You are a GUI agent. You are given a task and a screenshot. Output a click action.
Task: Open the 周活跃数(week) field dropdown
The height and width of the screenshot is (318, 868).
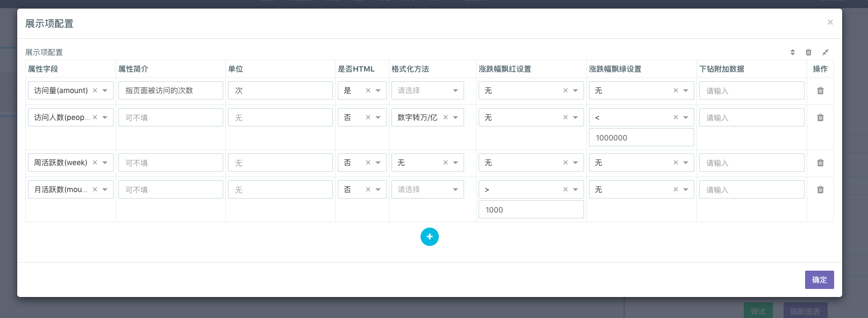105,162
